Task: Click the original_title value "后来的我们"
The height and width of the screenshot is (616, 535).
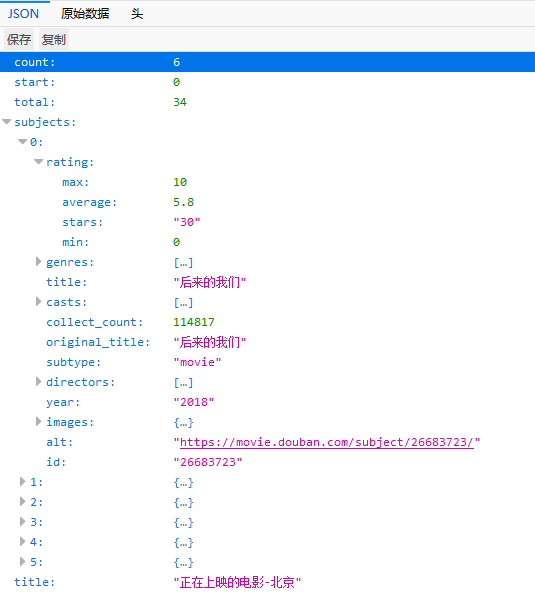Action: 210,342
